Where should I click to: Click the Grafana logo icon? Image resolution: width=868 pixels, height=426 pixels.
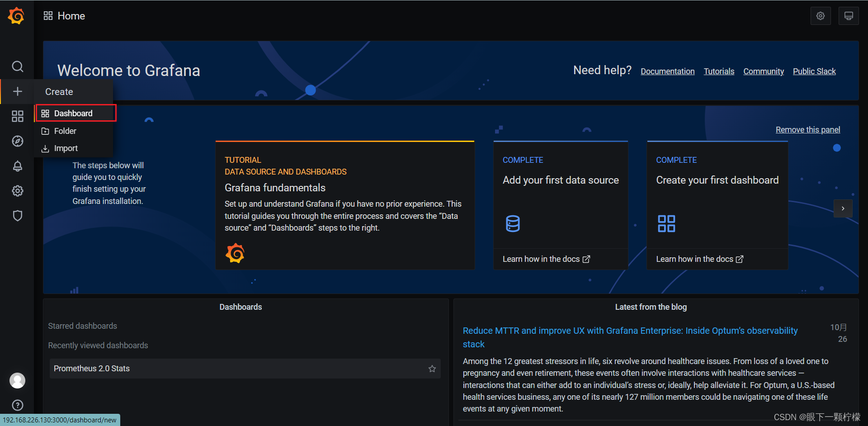(17, 16)
